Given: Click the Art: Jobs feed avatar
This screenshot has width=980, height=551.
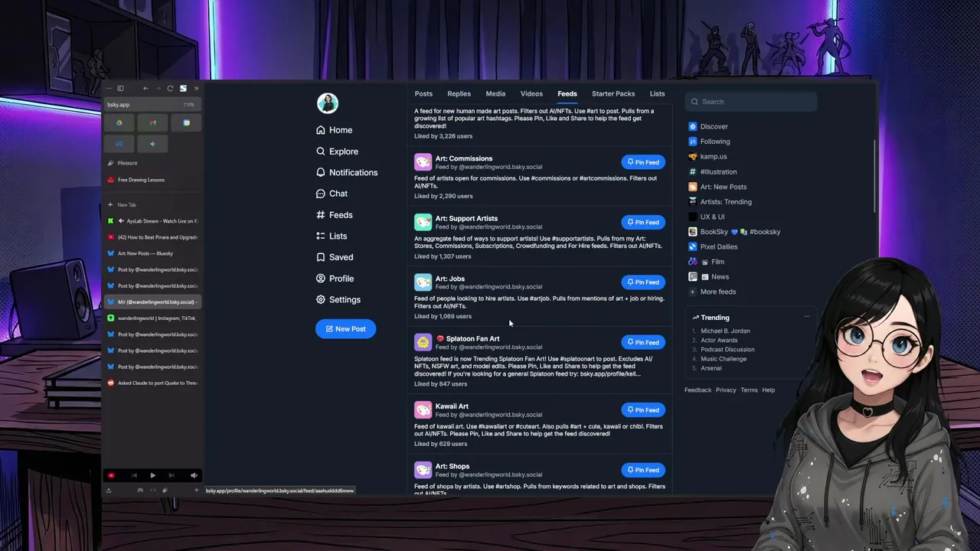Looking at the screenshot, I should tap(423, 282).
